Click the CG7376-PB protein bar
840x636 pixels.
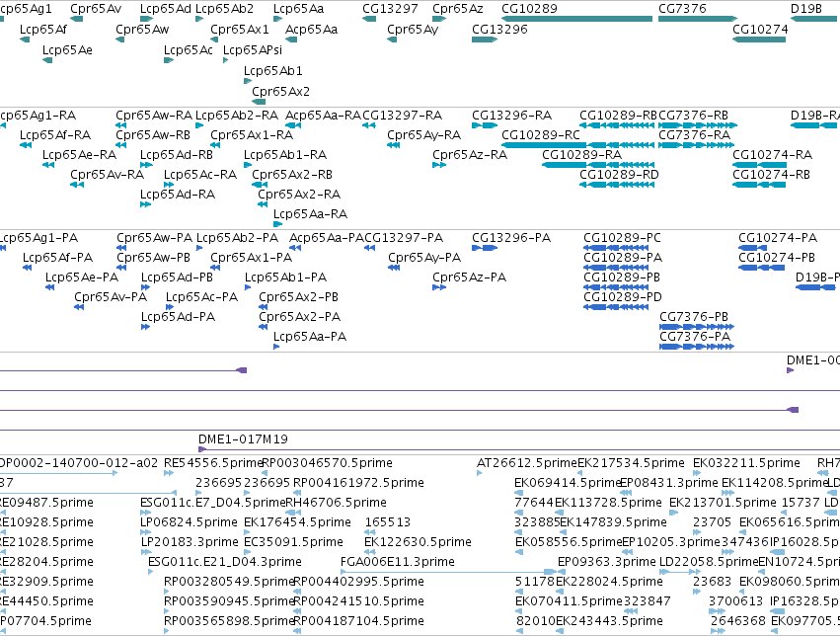[697, 327]
